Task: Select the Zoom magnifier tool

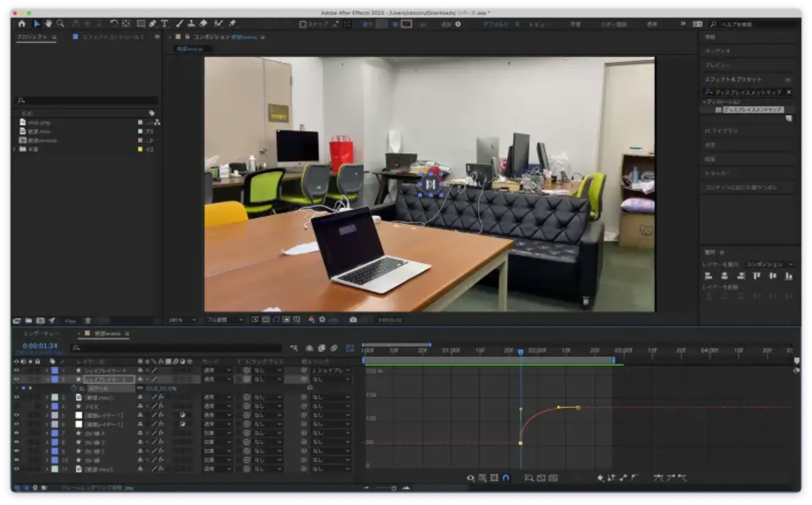Action: (x=60, y=23)
